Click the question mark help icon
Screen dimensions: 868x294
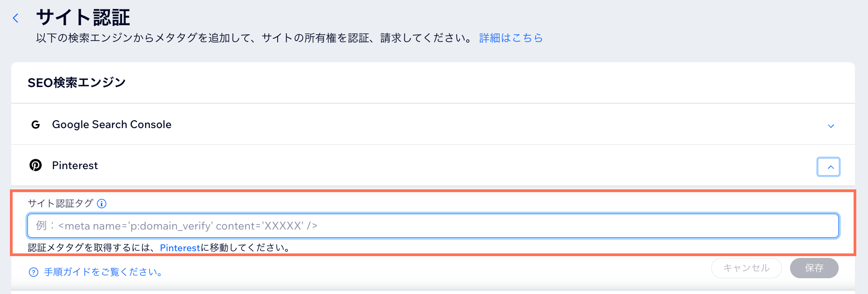click(33, 272)
